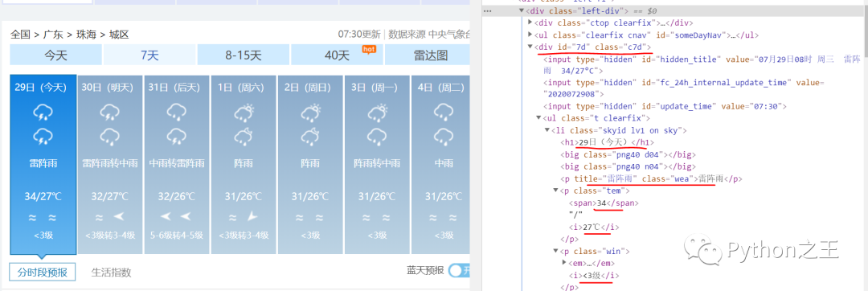Click night weather icon for 4日 (周二)

444,136
